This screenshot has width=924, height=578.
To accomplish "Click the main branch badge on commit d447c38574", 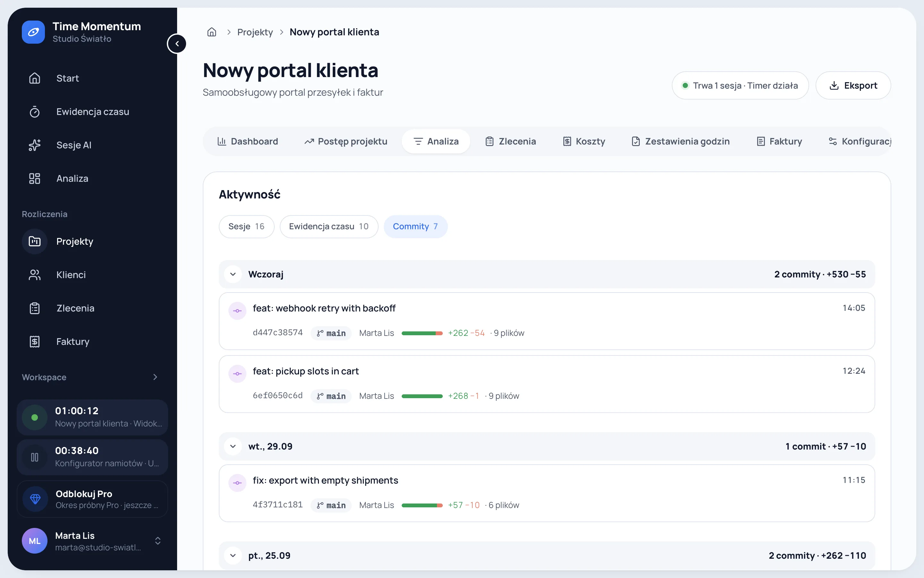I will point(331,333).
